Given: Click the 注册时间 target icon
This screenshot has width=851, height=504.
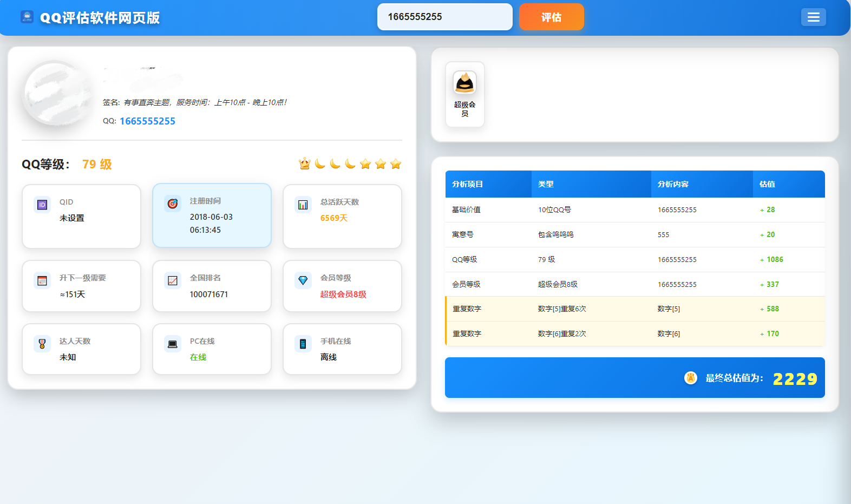Looking at the screenshot, I should point(173,204).
